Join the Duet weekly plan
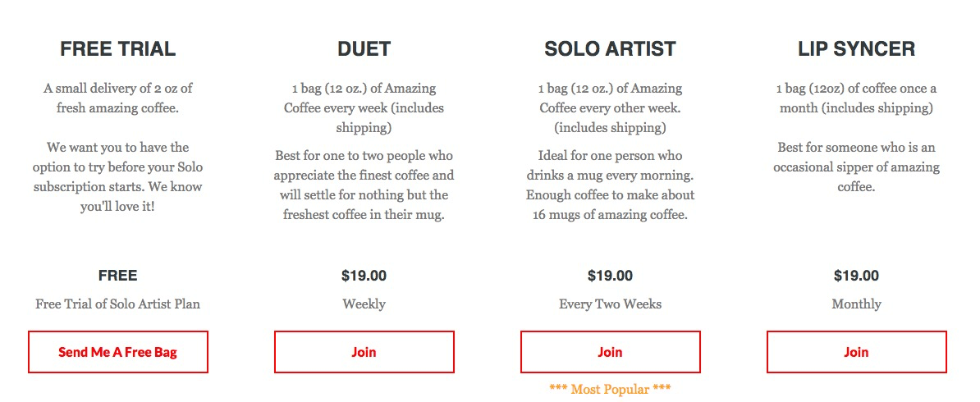The image size is (980, 402). click(x=364, y=352)
